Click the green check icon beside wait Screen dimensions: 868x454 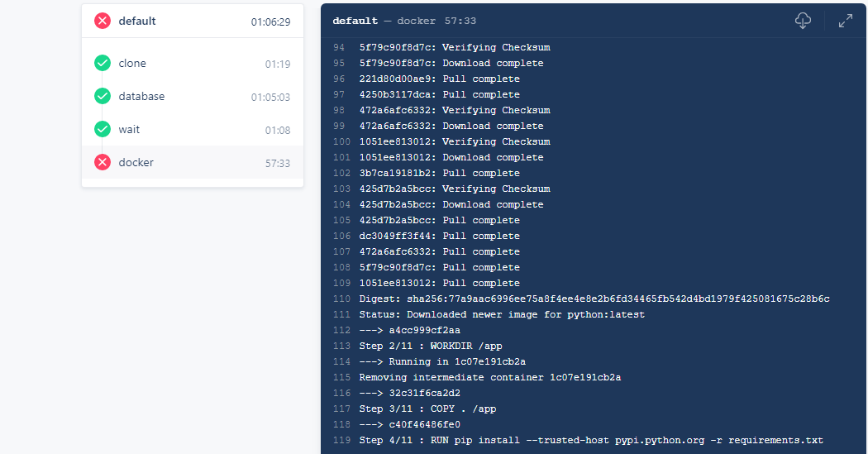click(x=103, y=130)
